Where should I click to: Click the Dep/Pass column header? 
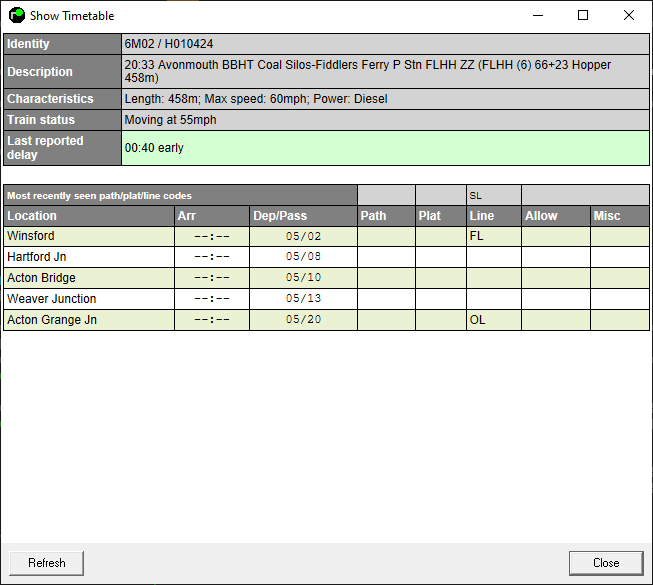[303, 216]
